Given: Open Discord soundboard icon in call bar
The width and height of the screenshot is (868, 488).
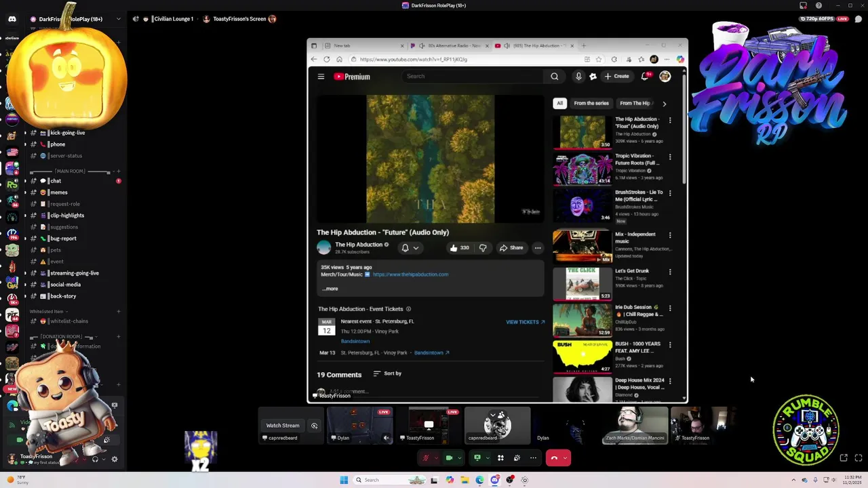Looking at the screenshot, I should (x=517, y=458).
